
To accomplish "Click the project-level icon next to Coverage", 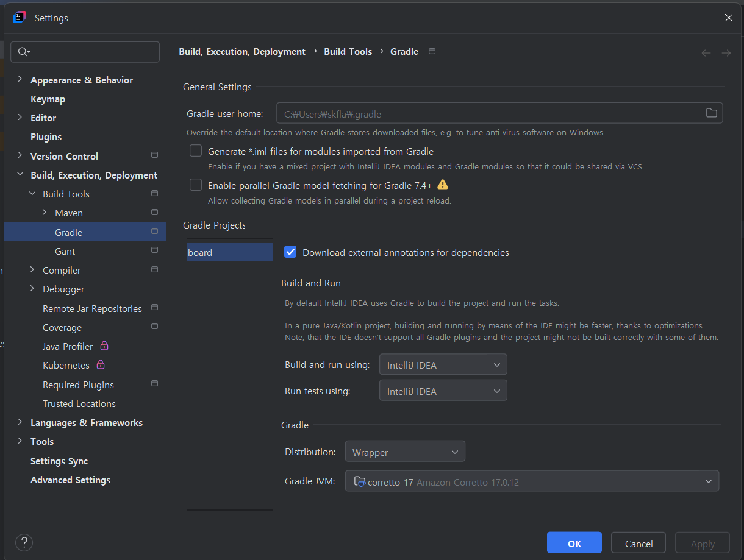I will click(x=154, y=327).
